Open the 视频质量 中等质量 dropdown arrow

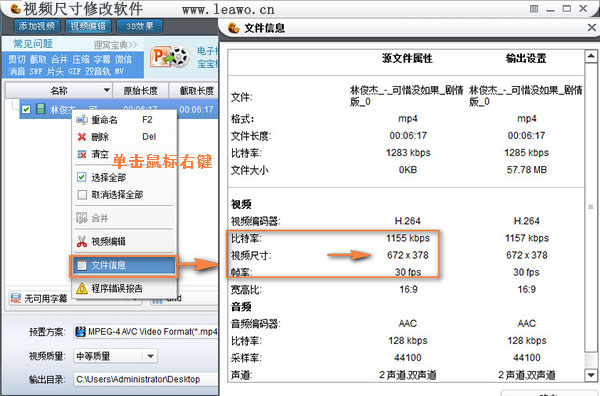click(x=151, y=356)
